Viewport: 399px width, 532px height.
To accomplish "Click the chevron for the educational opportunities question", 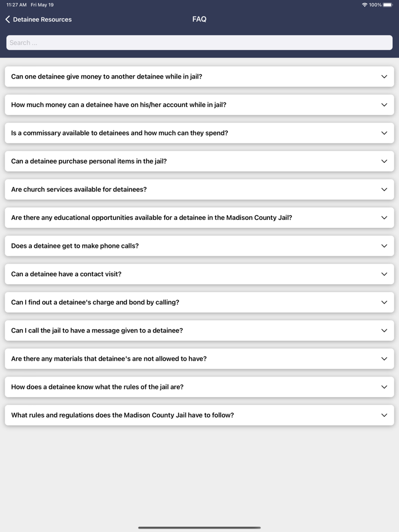I will (x=384, y=218).
